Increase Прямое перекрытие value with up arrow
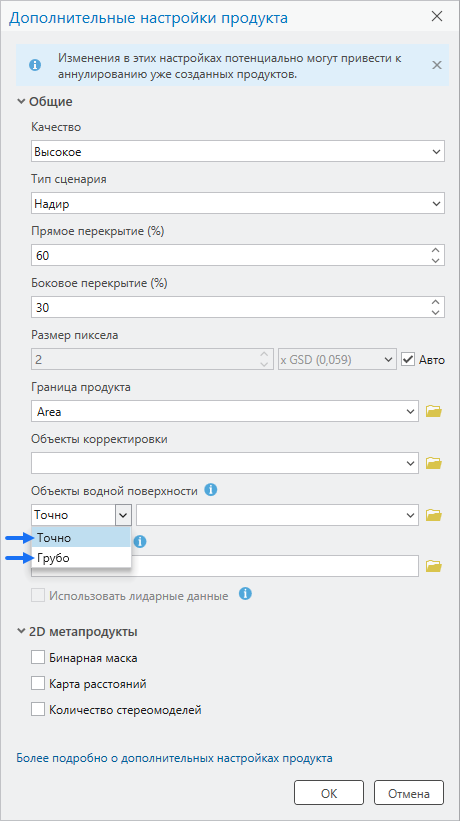The width and height of the screenshot is (460, 821). pos(434,250)
